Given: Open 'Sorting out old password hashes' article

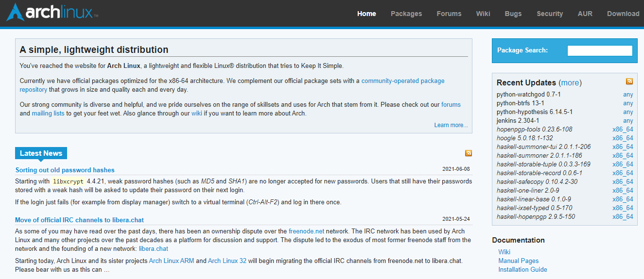Looking at the screenshot, I should point(65,170).
